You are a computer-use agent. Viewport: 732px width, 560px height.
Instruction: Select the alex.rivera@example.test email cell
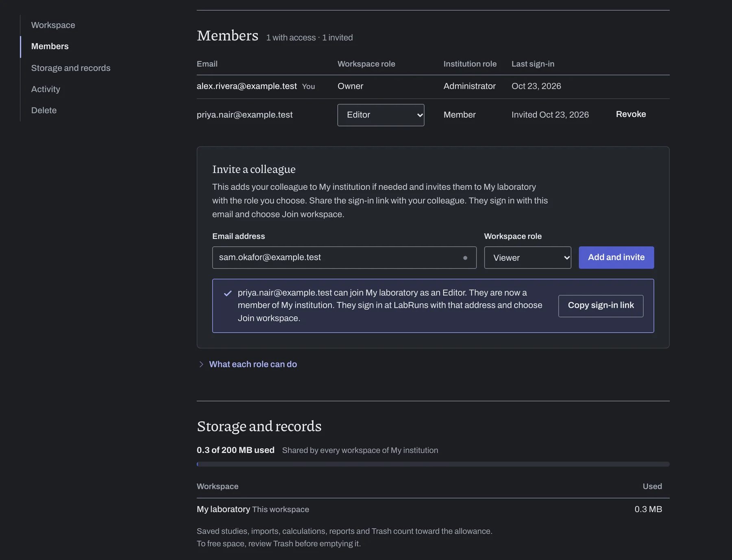point(247,86)
